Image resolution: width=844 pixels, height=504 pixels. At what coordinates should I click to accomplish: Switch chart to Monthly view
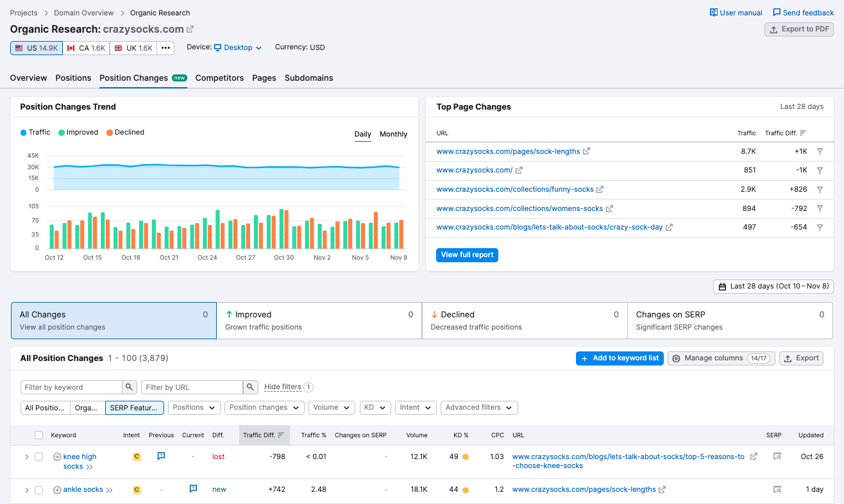(x=393, y=134)
